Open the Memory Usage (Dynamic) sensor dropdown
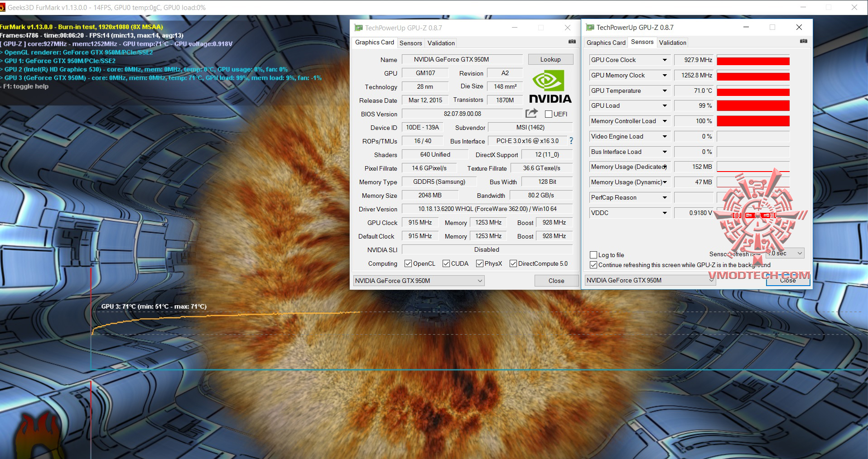The image size is (868, 459). click(665, 182)
